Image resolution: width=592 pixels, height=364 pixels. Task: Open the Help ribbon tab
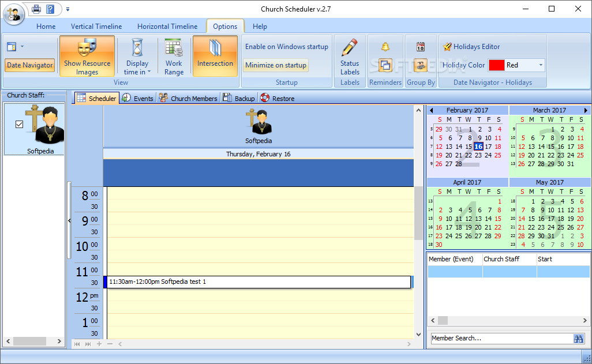point(260,27)
